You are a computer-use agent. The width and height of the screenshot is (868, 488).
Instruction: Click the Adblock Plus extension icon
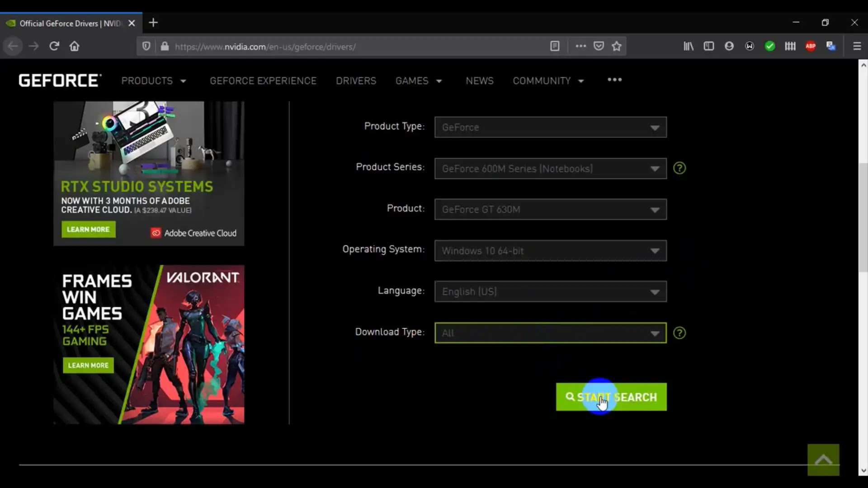pos(811,46)
